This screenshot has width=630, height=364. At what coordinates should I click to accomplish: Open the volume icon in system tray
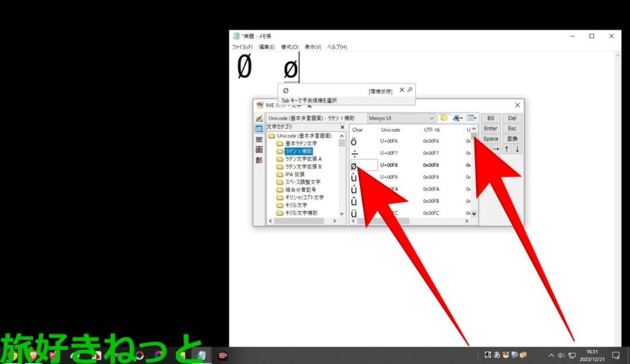tap(561, 355)
